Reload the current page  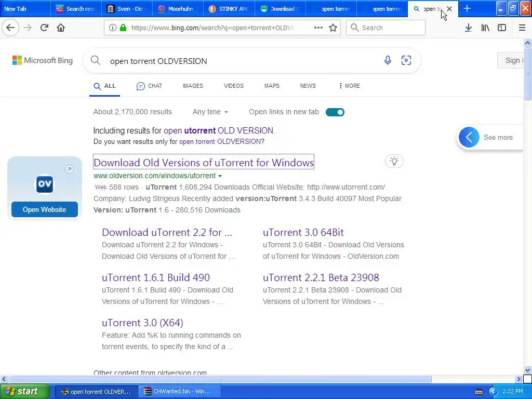coord(44,28)
